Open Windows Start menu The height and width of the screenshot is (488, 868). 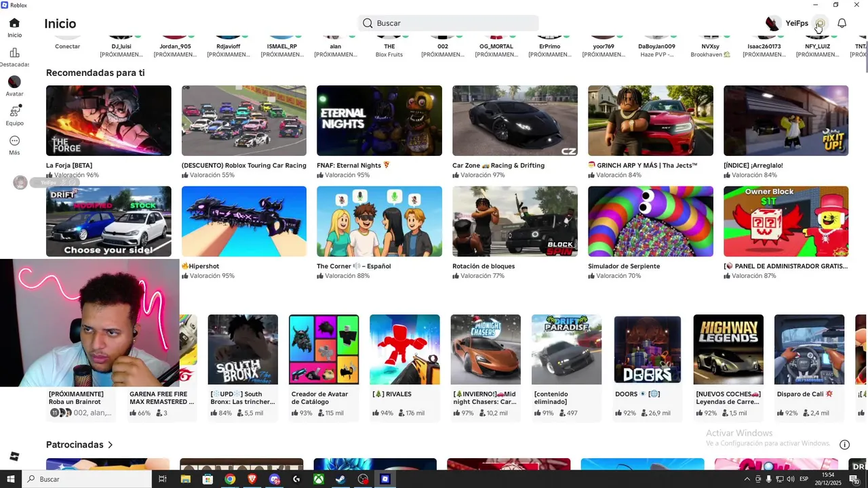tap(11, 479)
